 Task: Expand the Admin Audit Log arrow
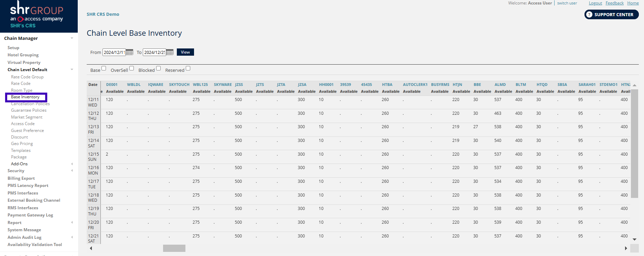[x=72, y=237]
